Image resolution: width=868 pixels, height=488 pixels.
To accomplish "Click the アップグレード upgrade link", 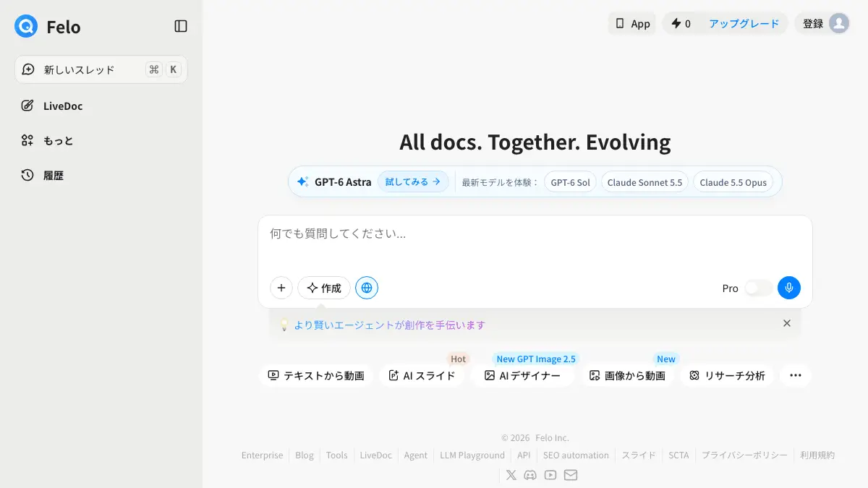I will point(744,23).
